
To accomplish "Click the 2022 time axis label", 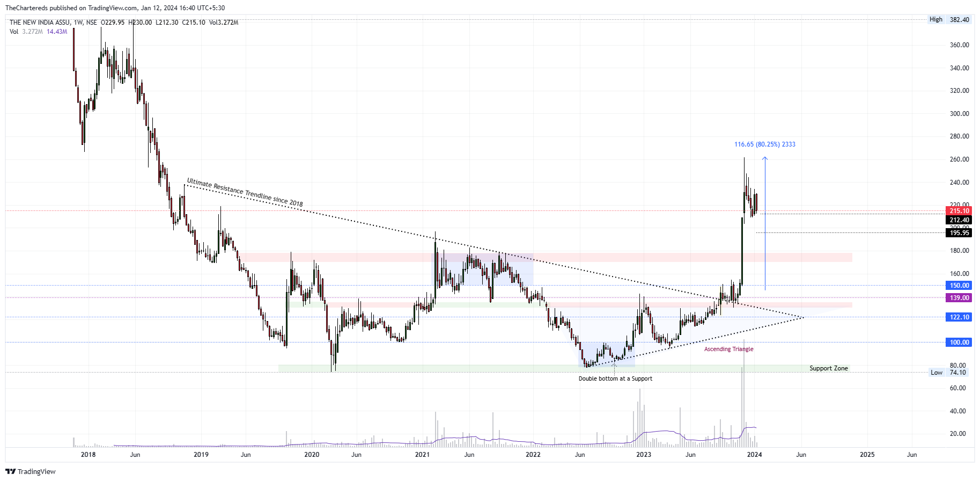I will 533,455.
